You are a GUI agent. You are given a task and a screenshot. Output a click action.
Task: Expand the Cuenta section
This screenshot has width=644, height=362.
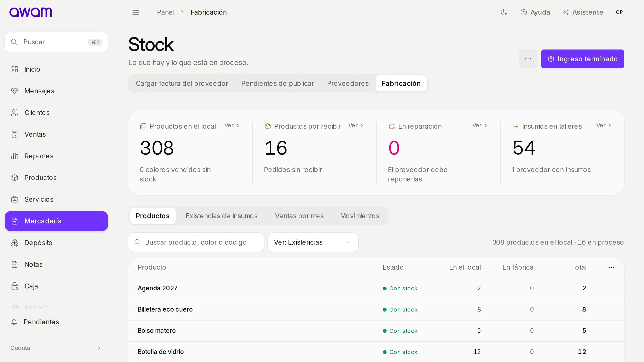(56, 348)
